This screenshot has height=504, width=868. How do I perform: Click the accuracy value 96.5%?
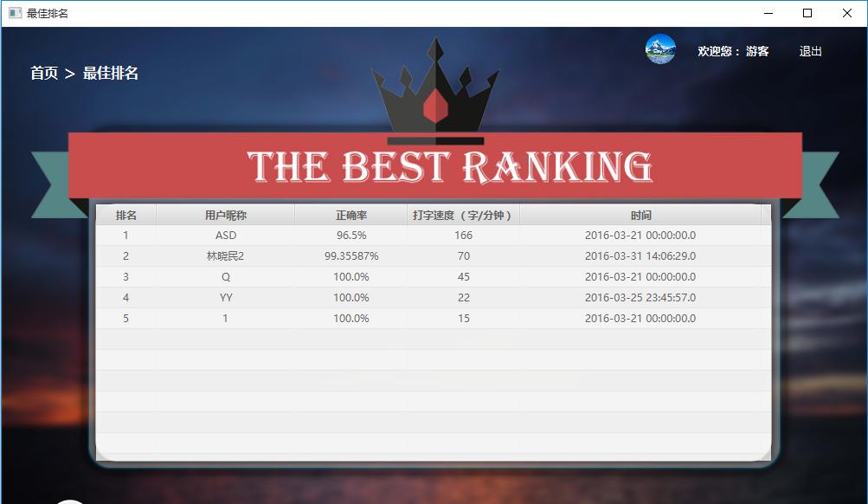click(351, 236)
